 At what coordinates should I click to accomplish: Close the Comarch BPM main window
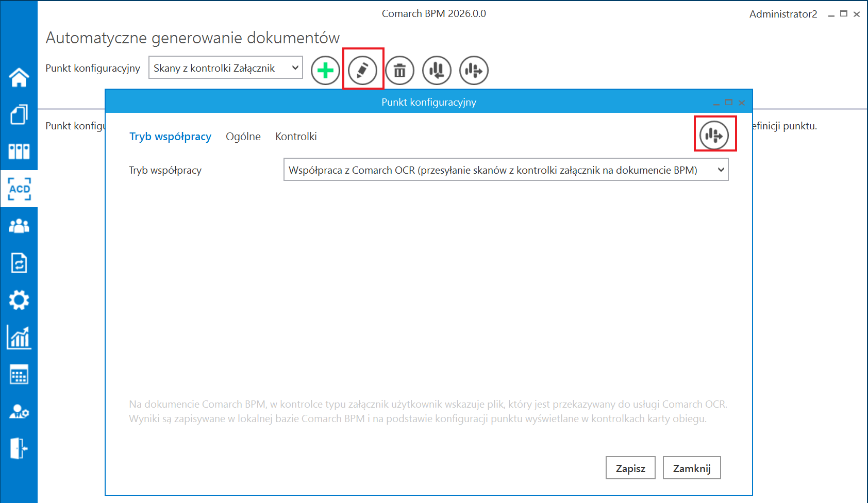pyautogui.click(x=857, y=14)
